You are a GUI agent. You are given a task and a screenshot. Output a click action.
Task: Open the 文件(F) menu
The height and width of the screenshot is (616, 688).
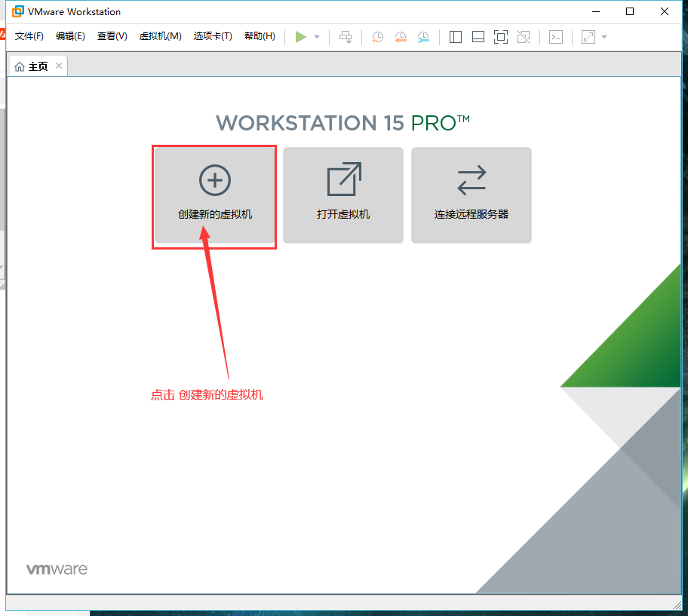tap(29, 36)
